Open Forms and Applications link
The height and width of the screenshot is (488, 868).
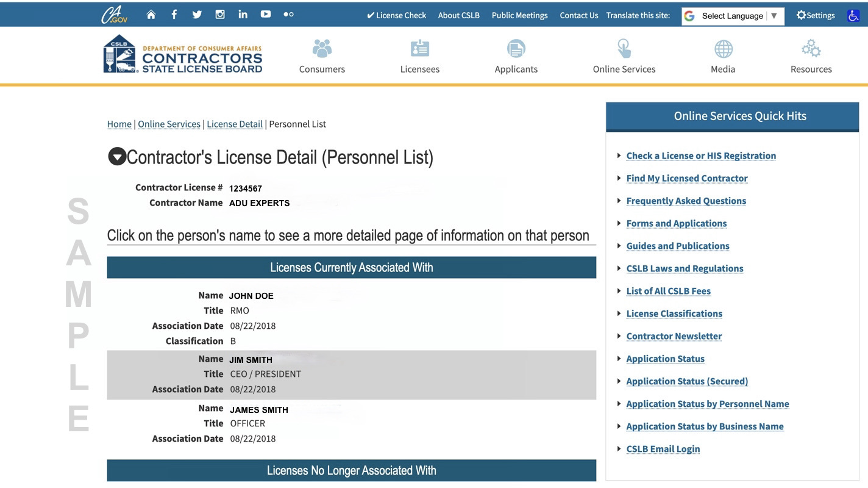[677, 223]
